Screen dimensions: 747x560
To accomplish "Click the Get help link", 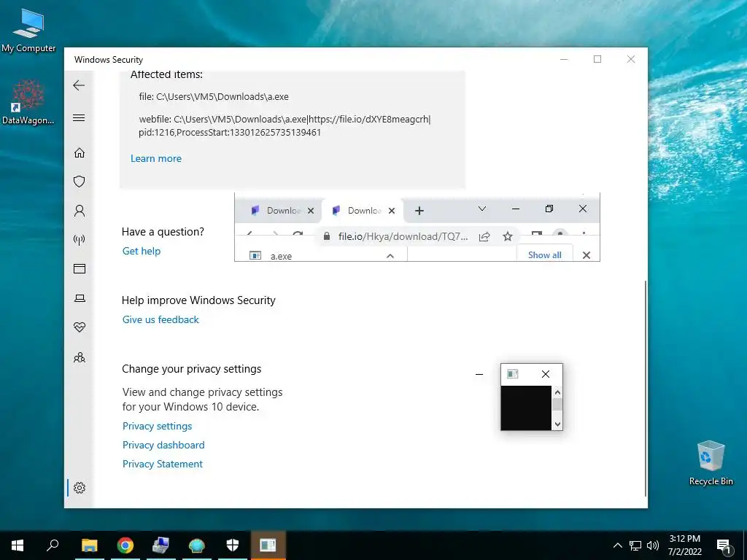I will (x=142, y=251).
